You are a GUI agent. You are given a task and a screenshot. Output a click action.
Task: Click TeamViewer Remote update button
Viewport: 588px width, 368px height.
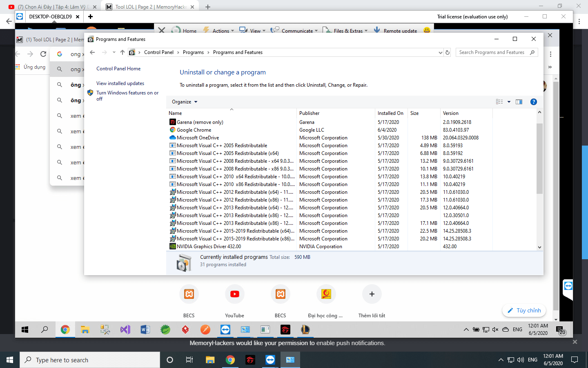point(395,31)
